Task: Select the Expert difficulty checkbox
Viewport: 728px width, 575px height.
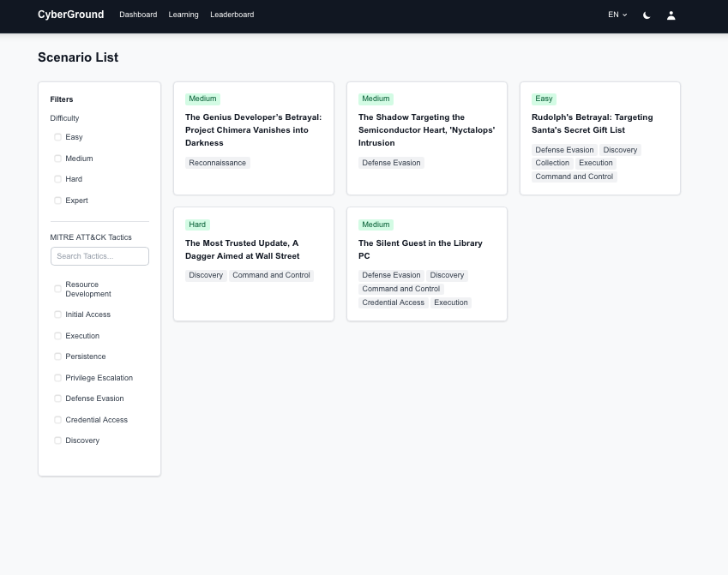Action: 58,201
